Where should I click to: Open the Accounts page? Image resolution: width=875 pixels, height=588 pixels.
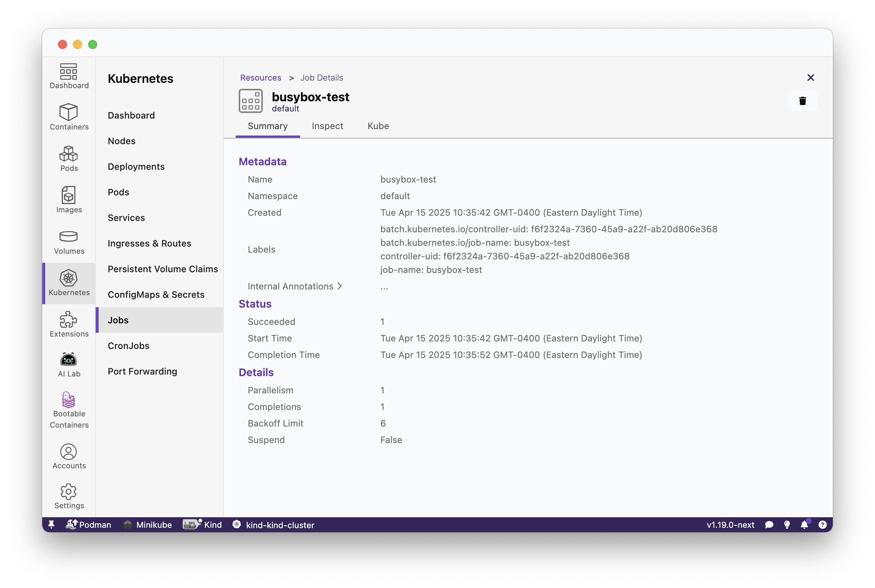pos(69,456)
